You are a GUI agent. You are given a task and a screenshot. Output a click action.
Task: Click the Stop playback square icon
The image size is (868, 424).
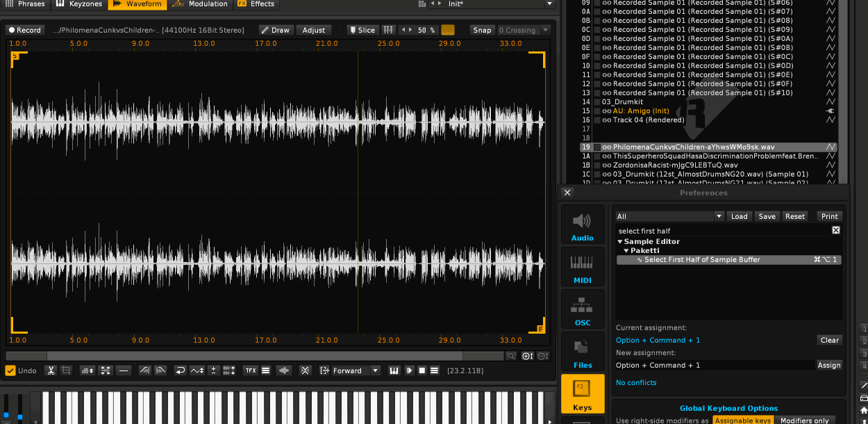[422, 370]
